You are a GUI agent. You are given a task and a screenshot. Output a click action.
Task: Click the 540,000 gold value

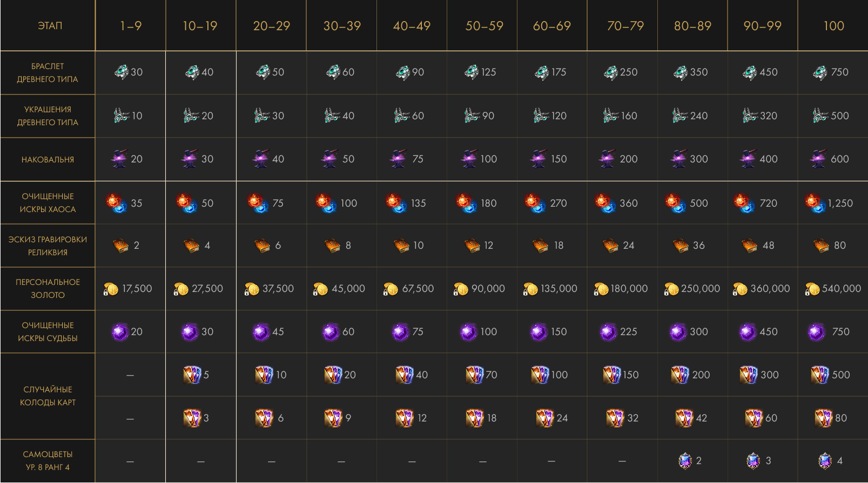(842, 289)
